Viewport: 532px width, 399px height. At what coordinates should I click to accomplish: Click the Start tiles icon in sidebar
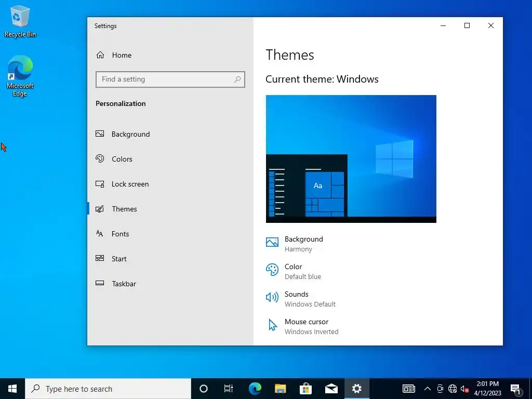click(x=100, y=258)
